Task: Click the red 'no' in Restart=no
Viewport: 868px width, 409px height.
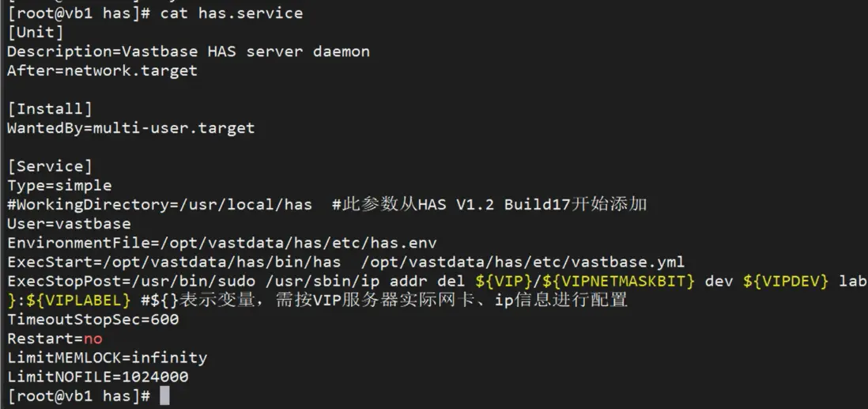Action: pyautogui.click(x=92, y=339)
